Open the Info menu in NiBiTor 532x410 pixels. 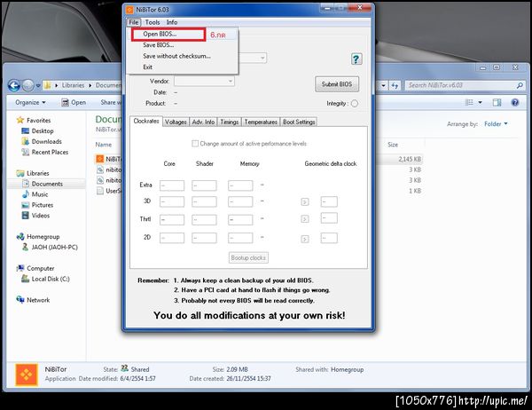pos(172,22)
